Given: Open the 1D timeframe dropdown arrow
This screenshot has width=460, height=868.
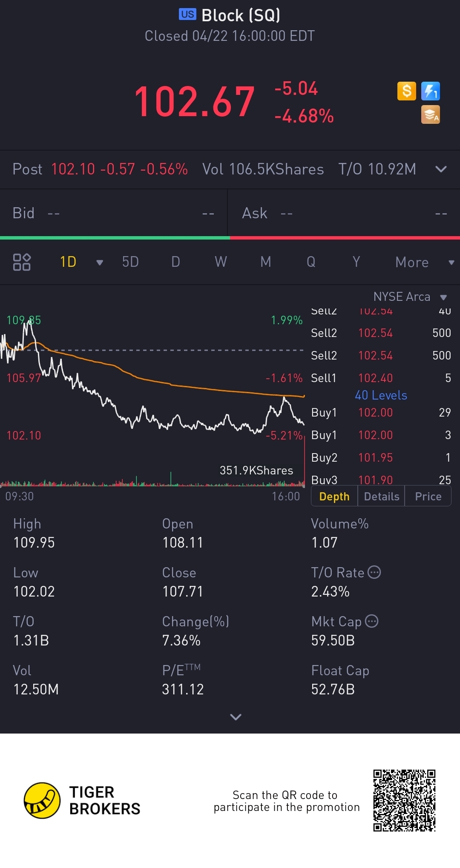Looking at the screenshot, I should pyautogui.click(x=100, y=263).
